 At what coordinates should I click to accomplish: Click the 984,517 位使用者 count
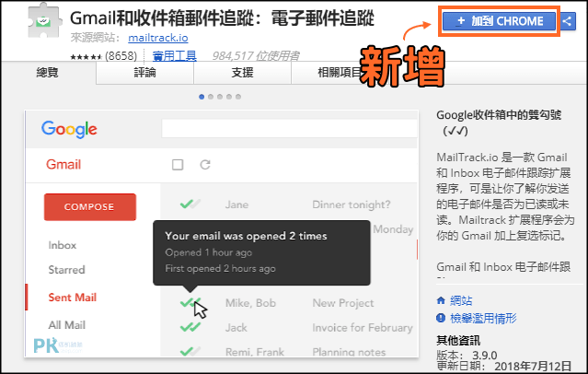point(256,56)
